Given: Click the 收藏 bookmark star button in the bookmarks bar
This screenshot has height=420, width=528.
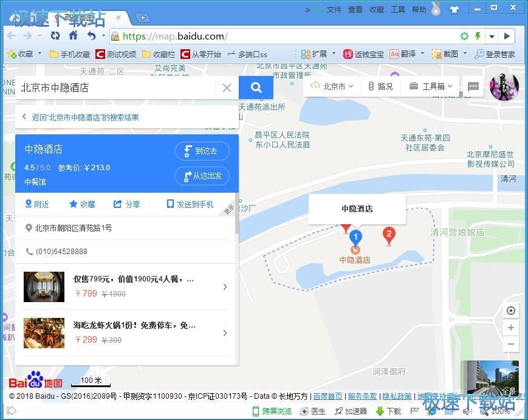Looking at the screenshot, I should coord(20,54).
